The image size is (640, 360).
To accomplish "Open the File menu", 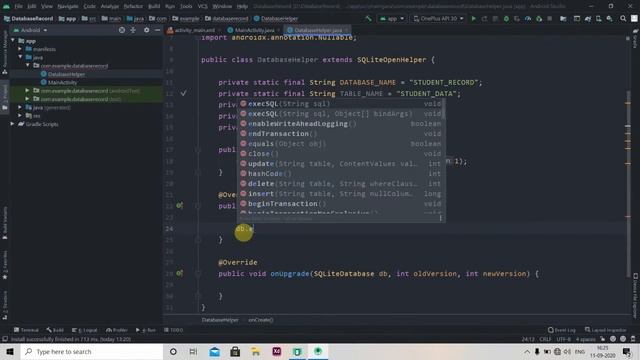I will click(x=18, y=6).
